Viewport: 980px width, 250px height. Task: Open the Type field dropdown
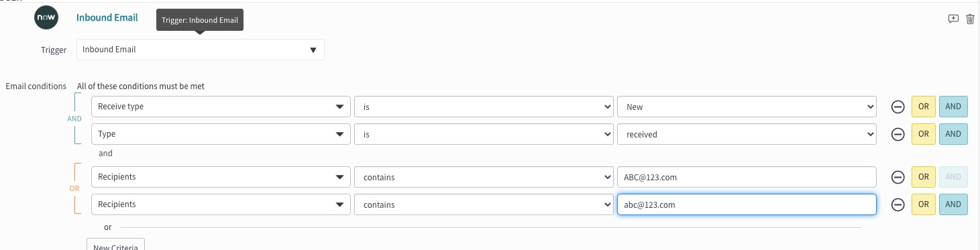pos(221,134)
